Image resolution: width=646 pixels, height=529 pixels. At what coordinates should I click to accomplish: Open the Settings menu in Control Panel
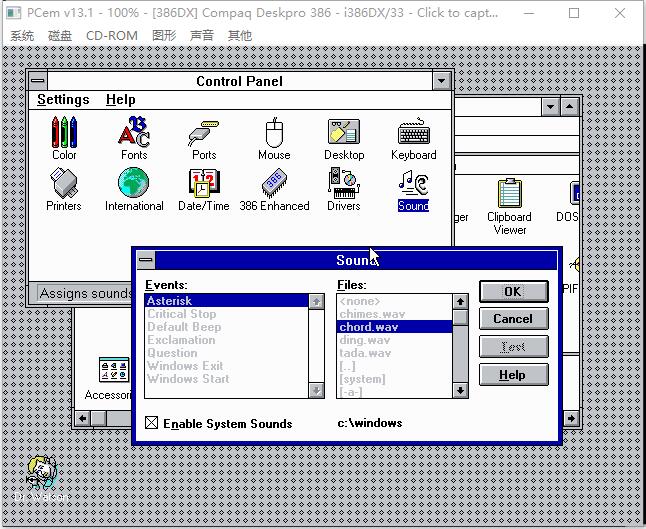click(x=63, y=100)
